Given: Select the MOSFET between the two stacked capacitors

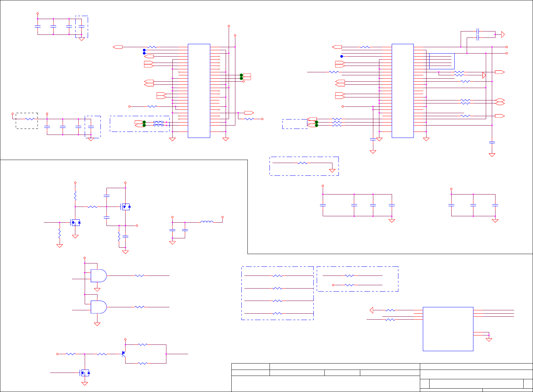Looking at the screenshot, I should pyautogui.click(x=126, y=207).
